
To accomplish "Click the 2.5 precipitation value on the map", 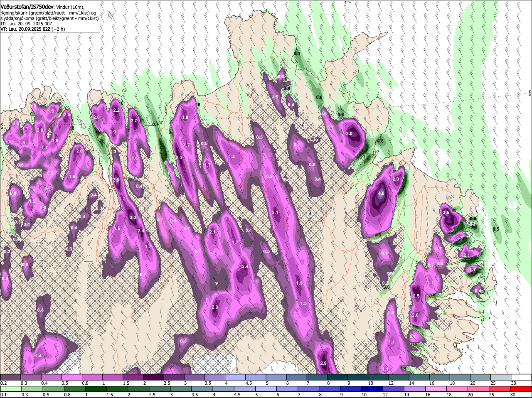I will click(416, 296).
